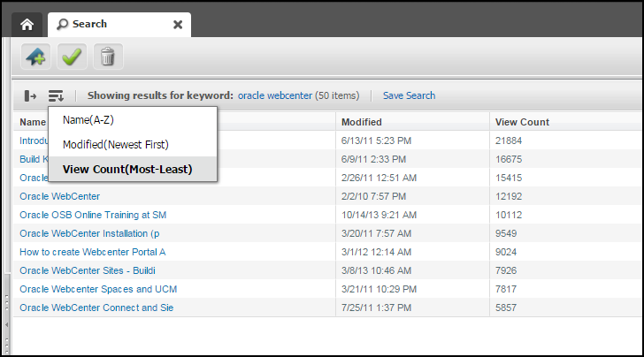
Task: Click the panel toggle arrow icon
Action: (30, 96)
